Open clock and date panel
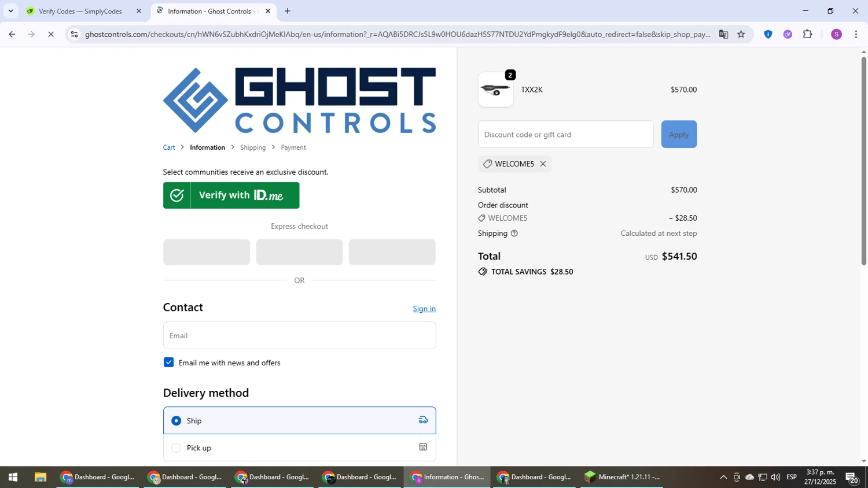The width and height of the screenshot is (868, 488). coord(820,477)
